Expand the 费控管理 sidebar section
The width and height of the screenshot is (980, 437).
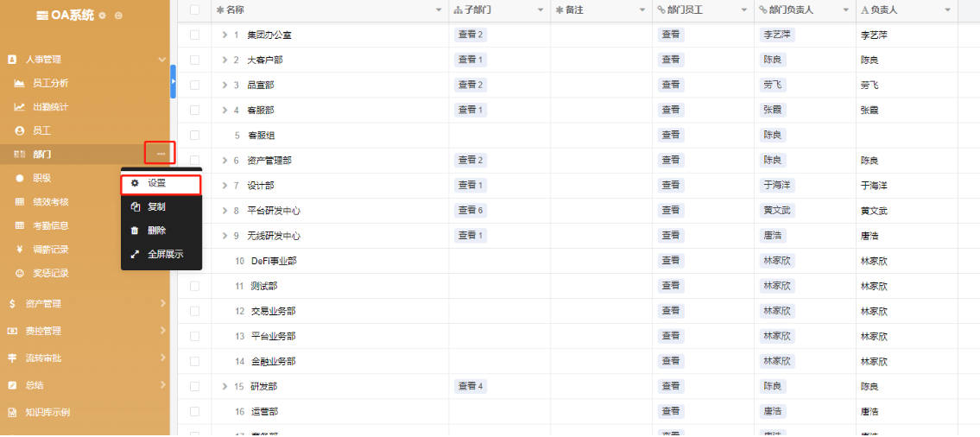tap(162, 331)
